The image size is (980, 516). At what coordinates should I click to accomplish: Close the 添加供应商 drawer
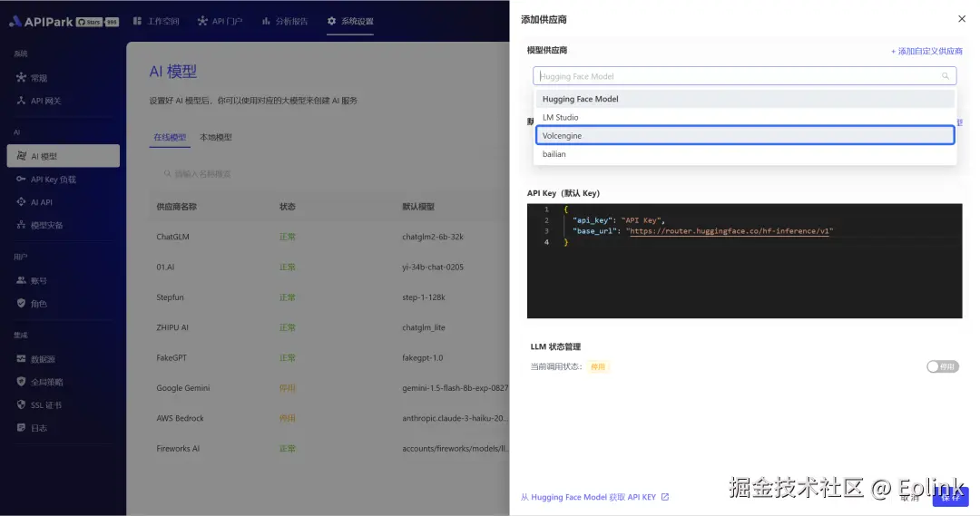point(961,19)
